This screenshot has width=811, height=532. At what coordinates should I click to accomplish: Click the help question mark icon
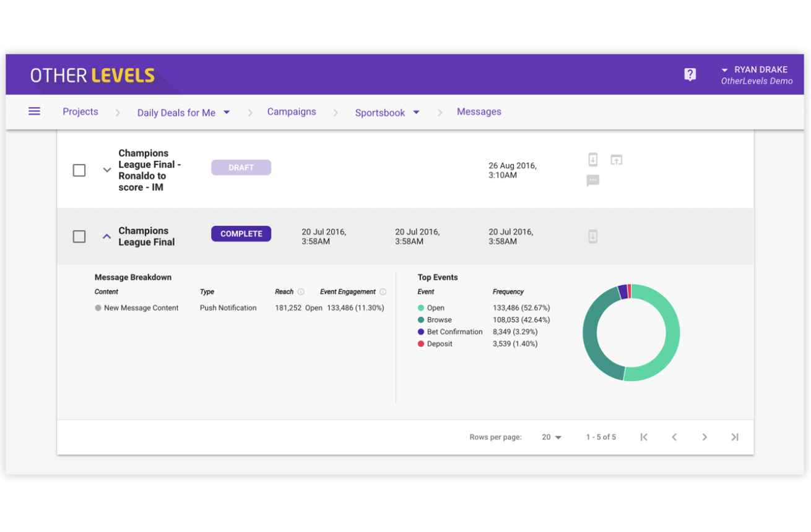[x=690, y=75]
